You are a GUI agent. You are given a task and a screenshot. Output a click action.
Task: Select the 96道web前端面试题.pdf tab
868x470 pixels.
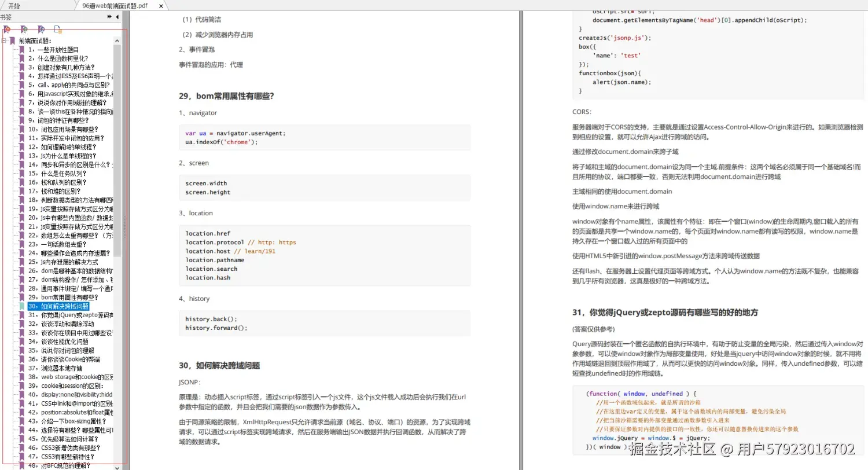coord(114,5)
